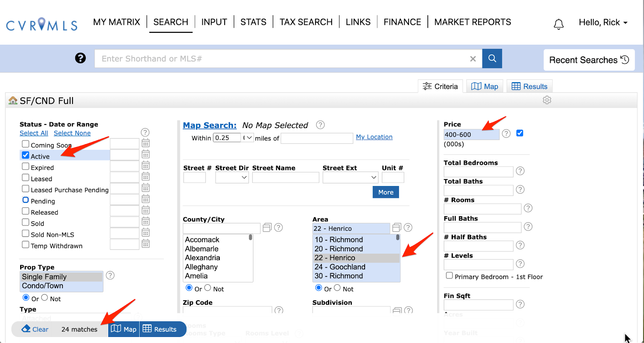Enable the Coming Soon status checkbox
The height and width of the screenshot is (343, 644).
[26, 144]
